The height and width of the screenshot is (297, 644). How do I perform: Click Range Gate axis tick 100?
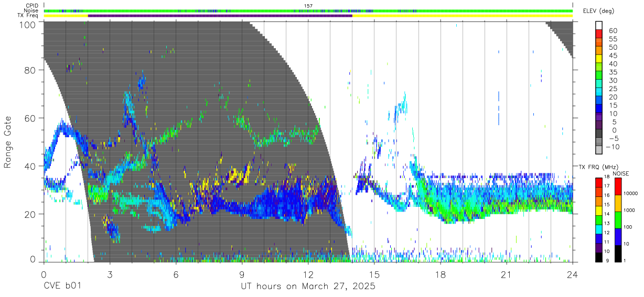coord(27,24)
